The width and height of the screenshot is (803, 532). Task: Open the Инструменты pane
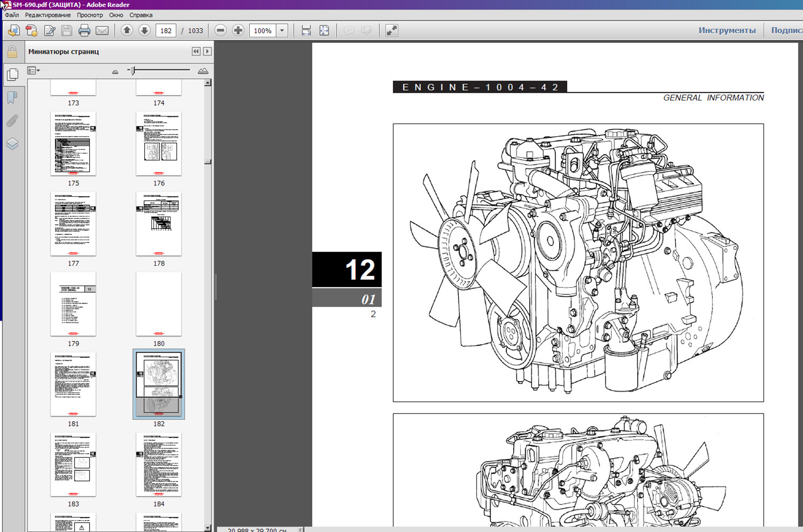(727, 30)
